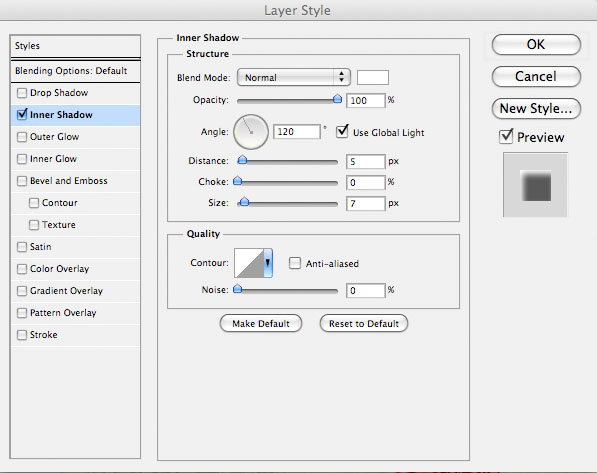The image size is (597, 473).
Task: Tick the Bevel and Emboss checkbox
Action: tap(22, 181)
